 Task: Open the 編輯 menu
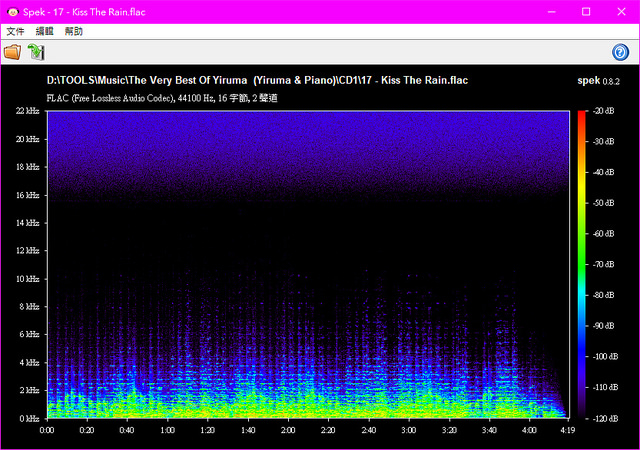(45, 32)
